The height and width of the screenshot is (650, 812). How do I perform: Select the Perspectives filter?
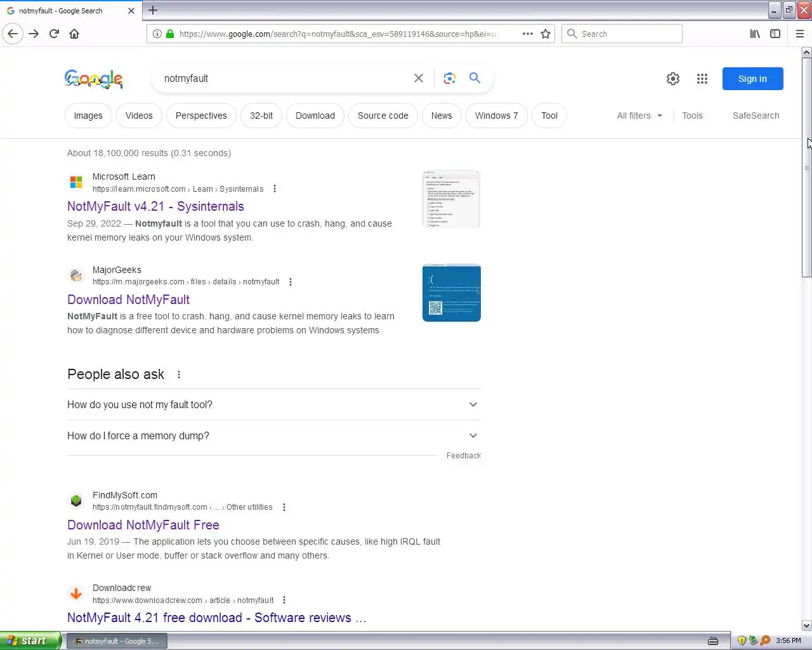click(x=201, y=116)
